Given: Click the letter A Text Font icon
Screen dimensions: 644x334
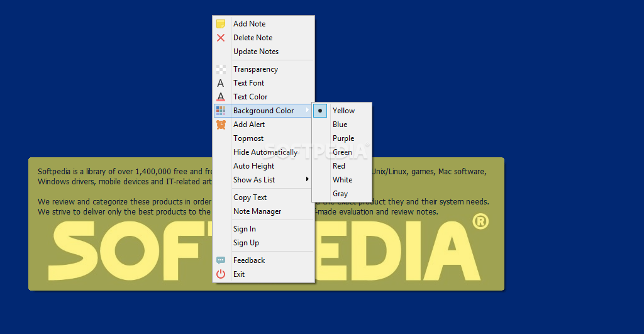Looking at the screenshot, I should pos(221,83).
